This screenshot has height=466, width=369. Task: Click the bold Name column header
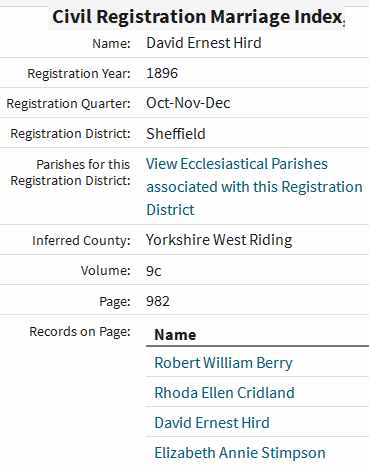175,335
